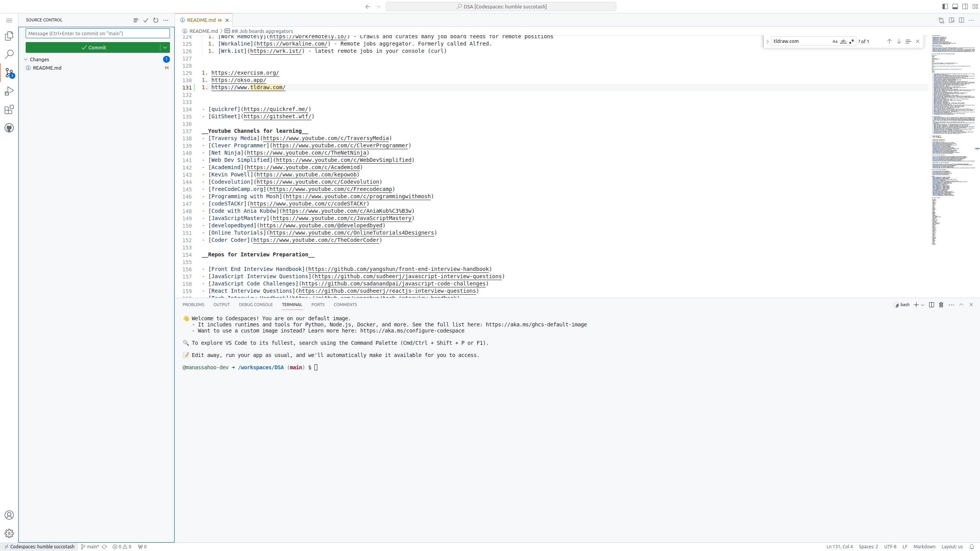Open the Run and Debug view

9,91
